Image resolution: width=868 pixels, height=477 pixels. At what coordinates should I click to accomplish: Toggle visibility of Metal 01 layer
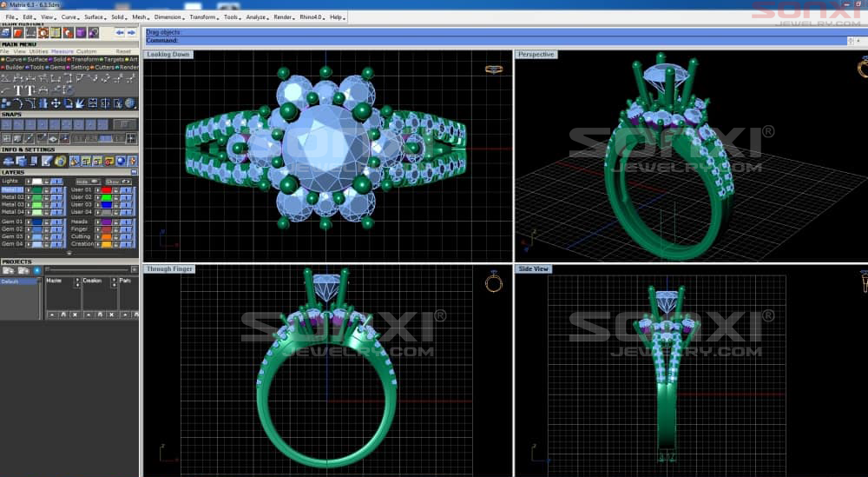pyautogui.click(x=56, y=189)
